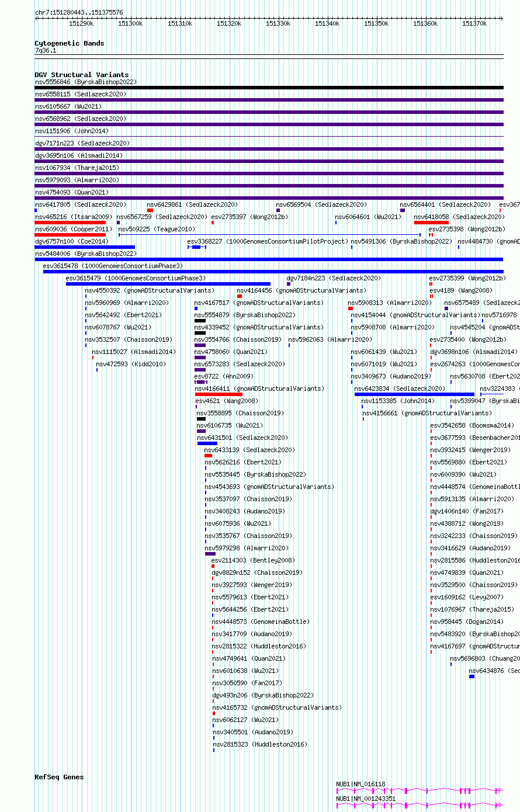The height and width of the screenshot is (812, 520).
Task: Open dgv7171n223 (Sedlazeck2020) entry
Action: pos(82,144)
